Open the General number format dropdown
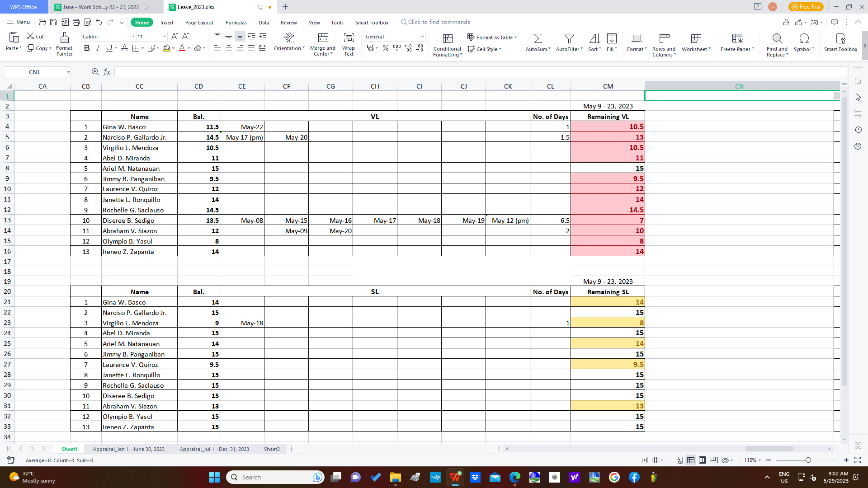Image resolution: width=868 pixels, height=488 pixels. point(423,37)
